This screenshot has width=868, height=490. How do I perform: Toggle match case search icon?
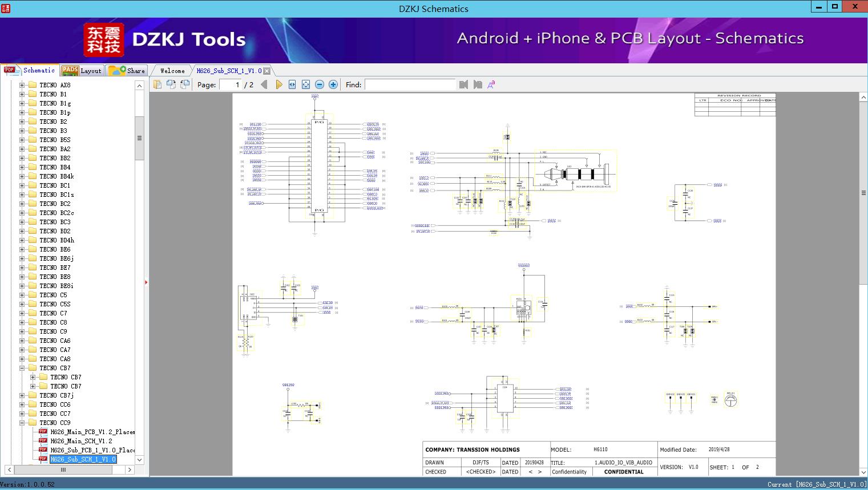click(x=491, y=84)
